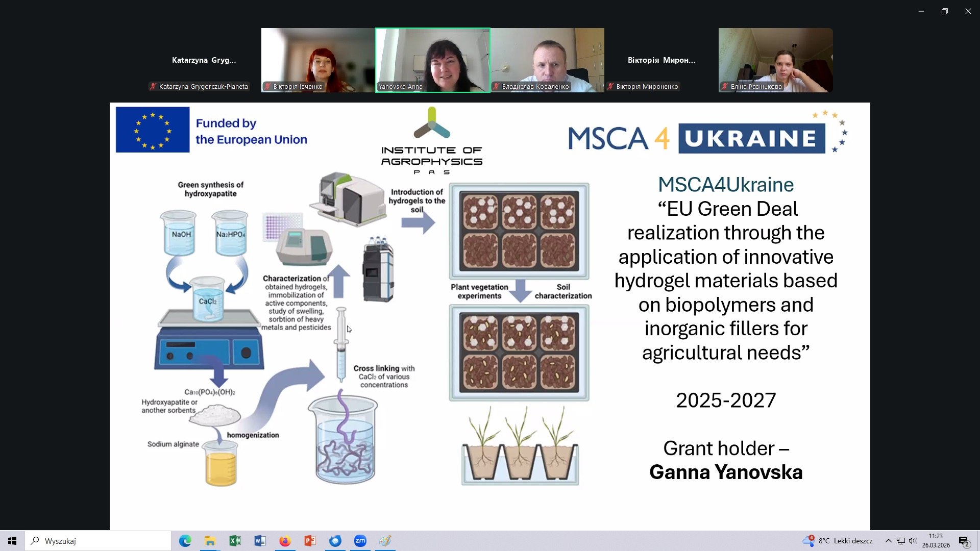Select Katarzyna Grygorczuk-Płaneta's participant tile
Image resolution: width=980 pixels, height=551 pixels.
click(204, 60)
